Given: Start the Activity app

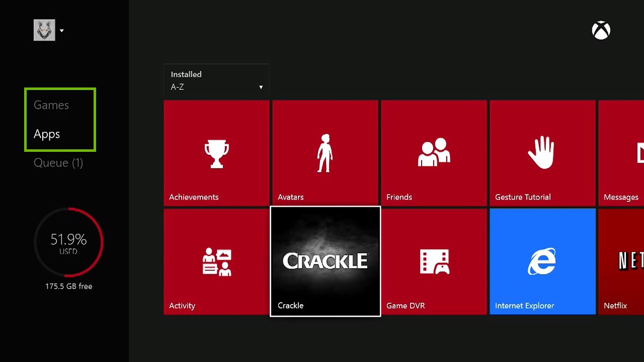Looking at the screenshot, I should (x=216, y=260).
